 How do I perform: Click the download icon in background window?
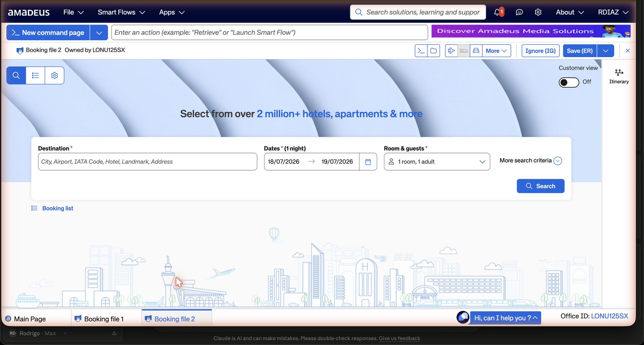point(114,333)
